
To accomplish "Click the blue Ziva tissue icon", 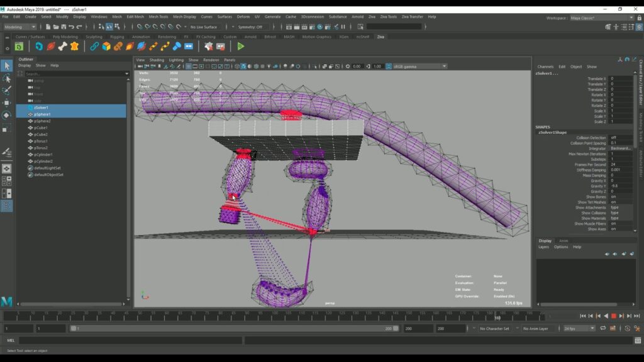I will (38, 47).
